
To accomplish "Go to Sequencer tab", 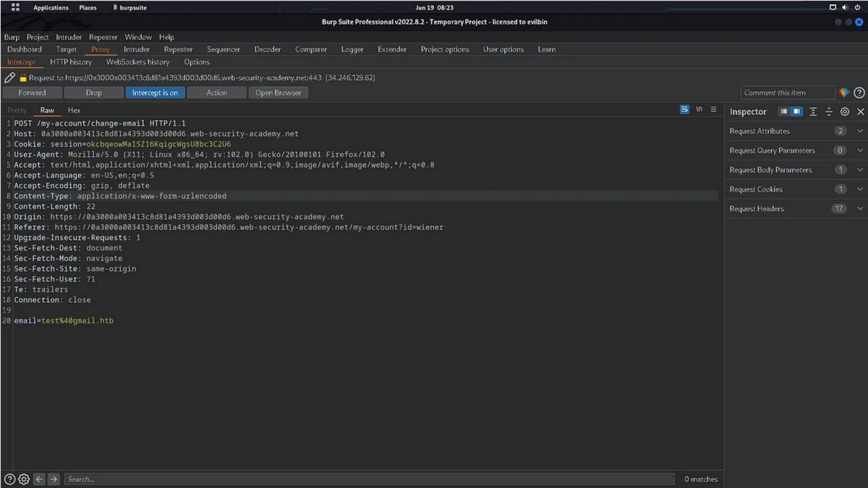I will click(x=224, y=49).
